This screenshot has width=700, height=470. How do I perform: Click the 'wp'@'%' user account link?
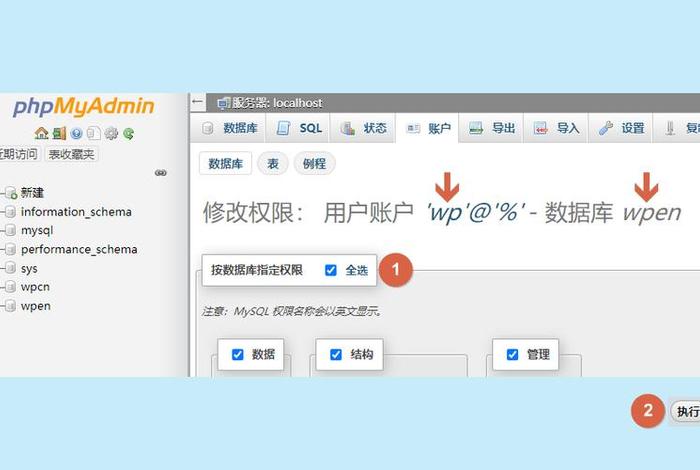click(x=476, y=212)
